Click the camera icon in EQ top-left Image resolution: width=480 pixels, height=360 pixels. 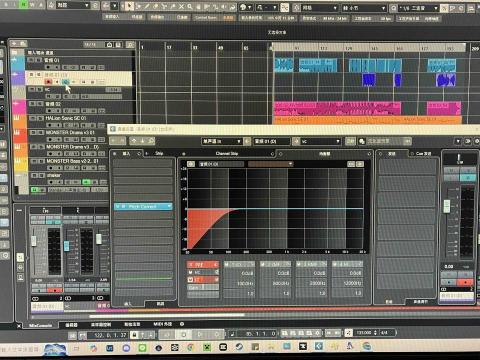pos(191,164)
